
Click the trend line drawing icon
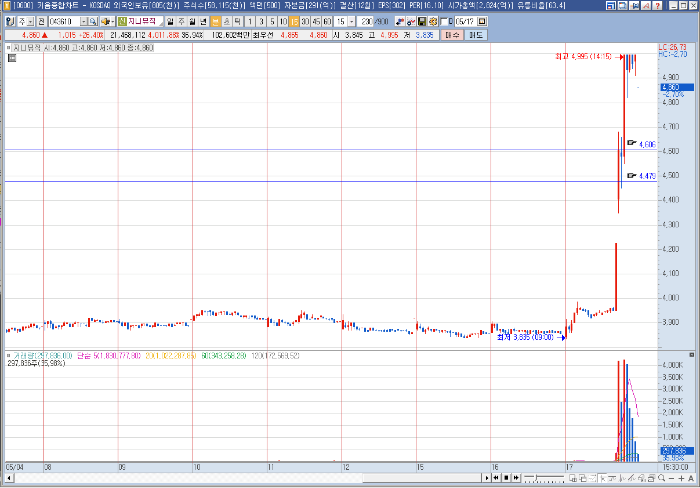[x=631, y=478]
